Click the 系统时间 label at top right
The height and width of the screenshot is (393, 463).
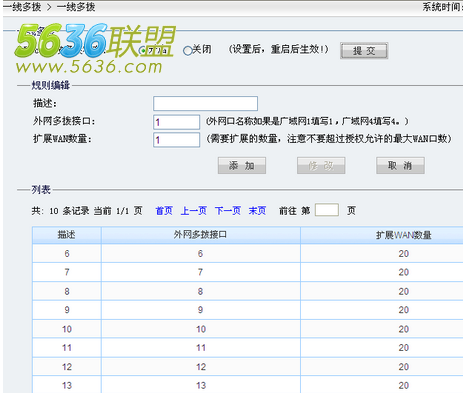[x=442, y=7]
